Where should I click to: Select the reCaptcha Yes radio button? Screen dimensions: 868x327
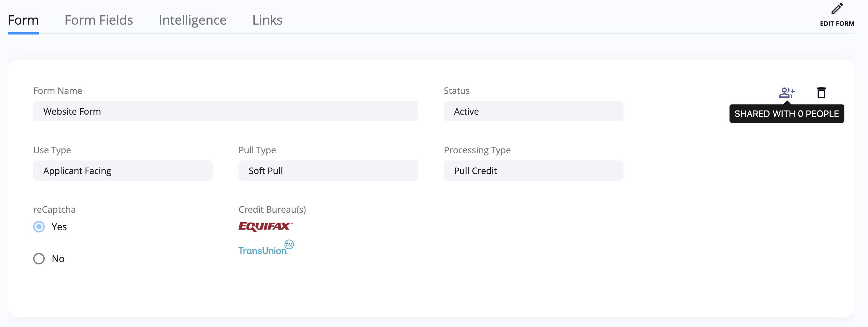[39, 226]
